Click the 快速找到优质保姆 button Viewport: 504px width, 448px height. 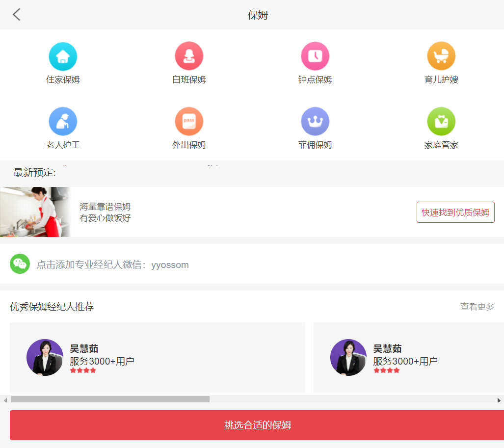click(455, 212)
